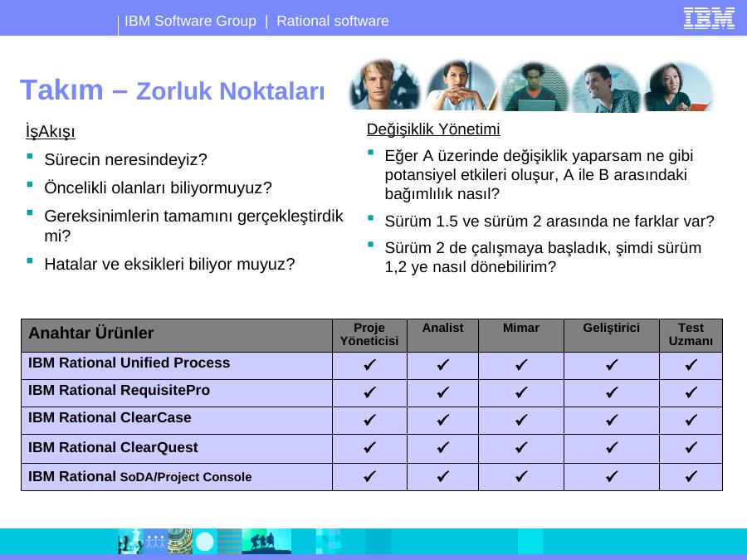747x560 pixels.
Task: Click the bullet starting "Eğer A üzerinde değişiklik"
Action: click(539, 175)
